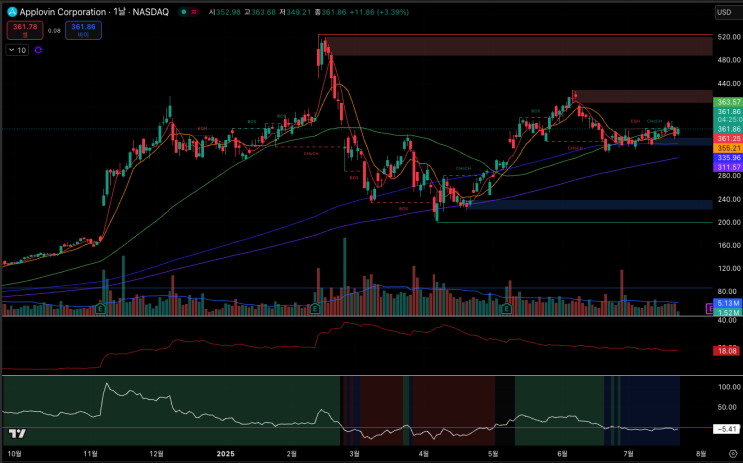Click the 5월 time axis label

click(x=493, y=454)
